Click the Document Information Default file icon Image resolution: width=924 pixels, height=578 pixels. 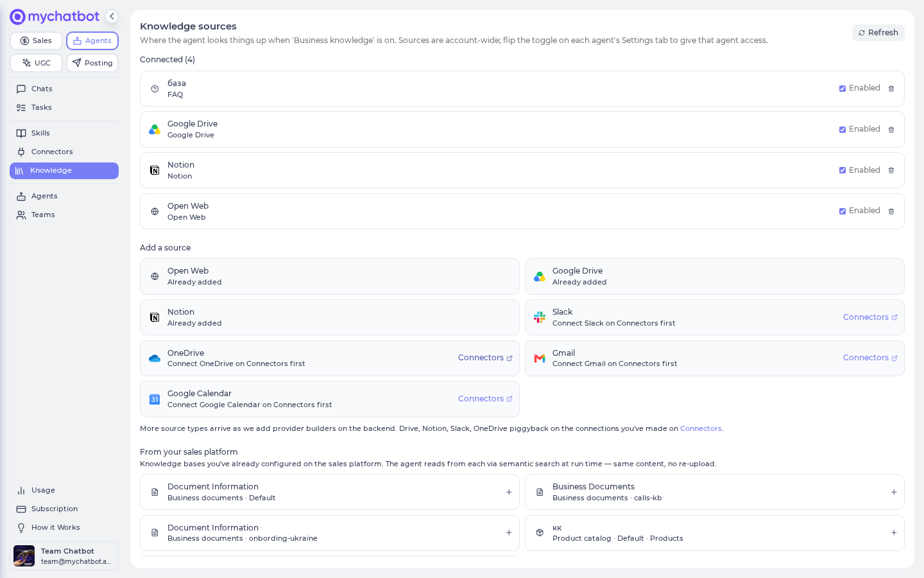(x=155, y=492)
